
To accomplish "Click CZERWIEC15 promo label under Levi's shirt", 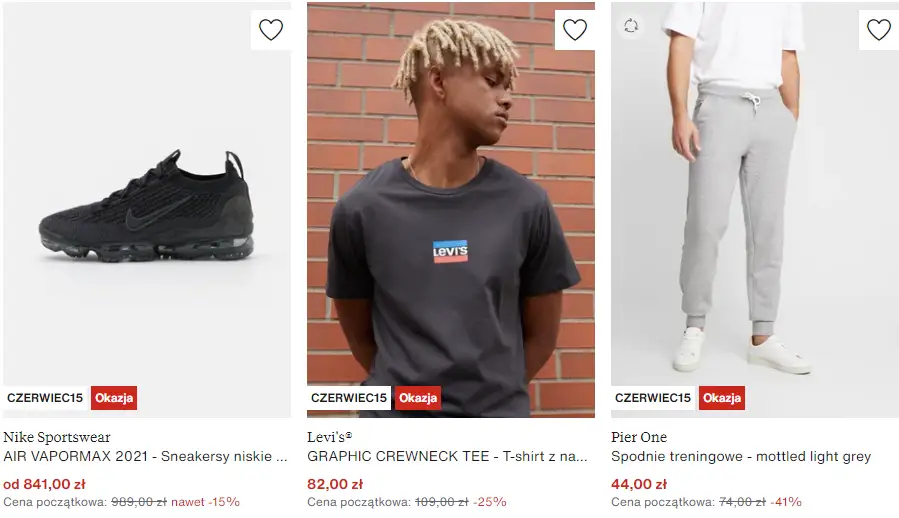I will pyautogui.click(x=349, y=398).
